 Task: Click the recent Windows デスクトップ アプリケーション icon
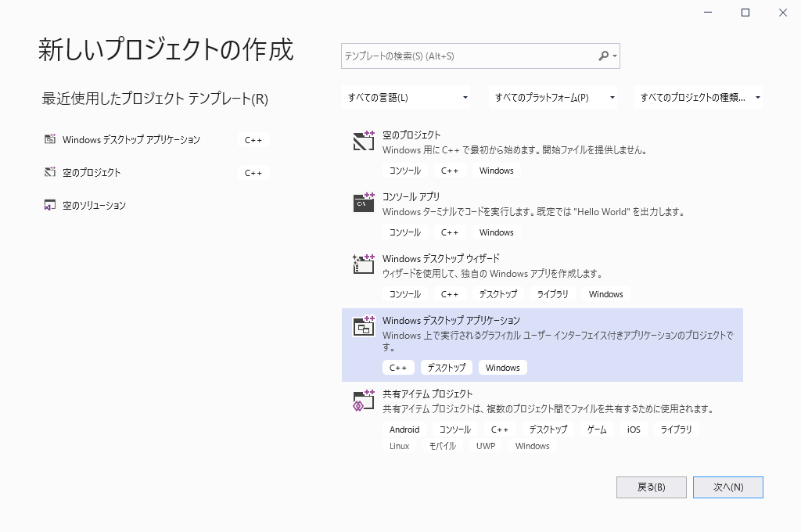point(49,139)
